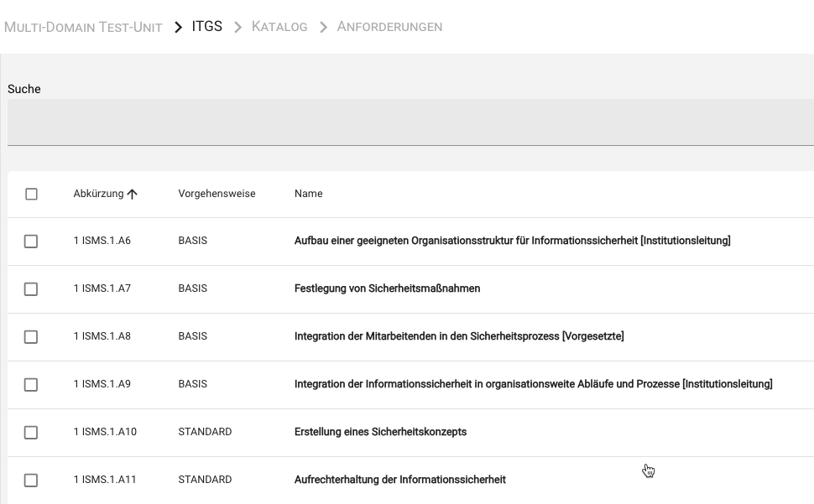Select the Anforderungen breadcrumb item
Viewport: 814px width, 504px height.
click(x=389, y=26)
